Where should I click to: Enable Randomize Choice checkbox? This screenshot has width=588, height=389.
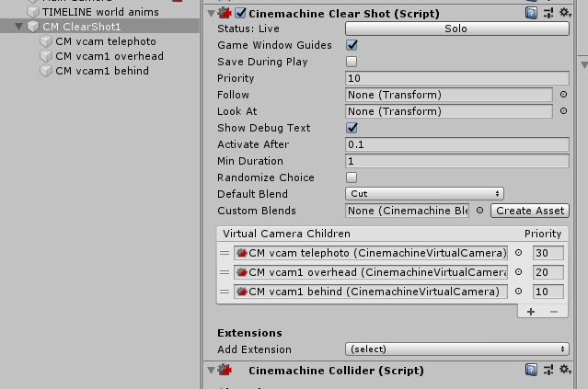tap(352, 177)
